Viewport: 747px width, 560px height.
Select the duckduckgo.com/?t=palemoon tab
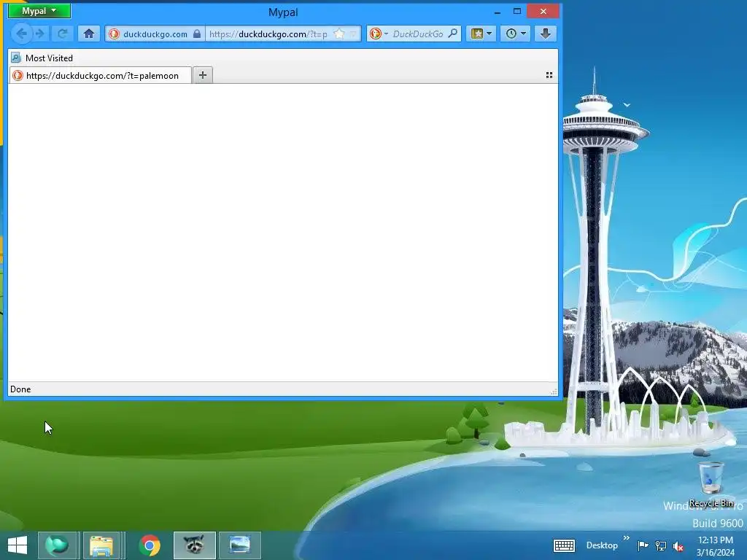pyautogui.click(x=101, y=75)
